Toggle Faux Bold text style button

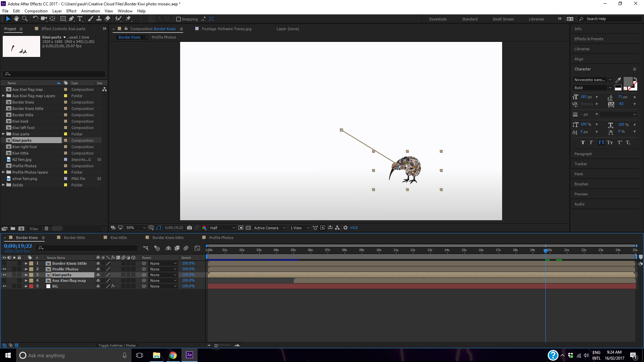pos(583,143)
